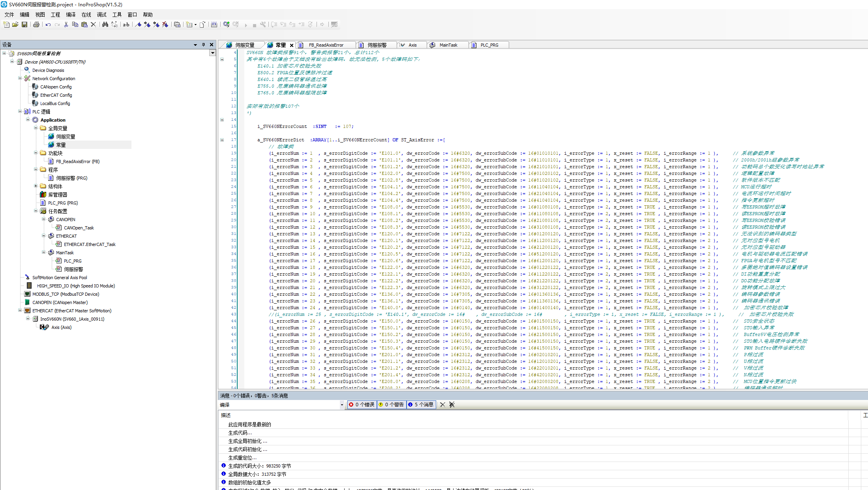868x490 pixels.
Task: Collapse the Network Configuration tree node
Action: tap(20, 78)
